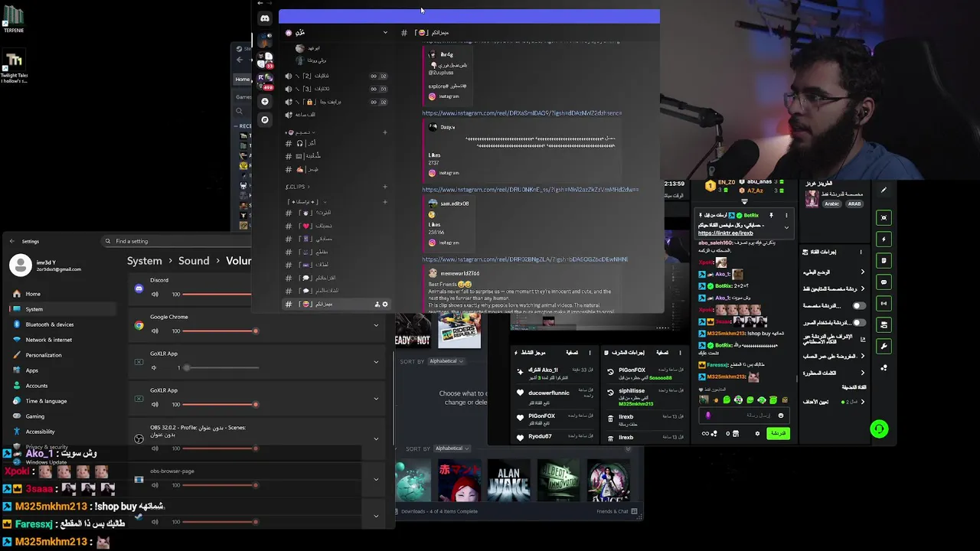Expand Google Chrome volume mixer options
Image resolution: width=980 pixels, height=551 pixels.
point(376,325)
